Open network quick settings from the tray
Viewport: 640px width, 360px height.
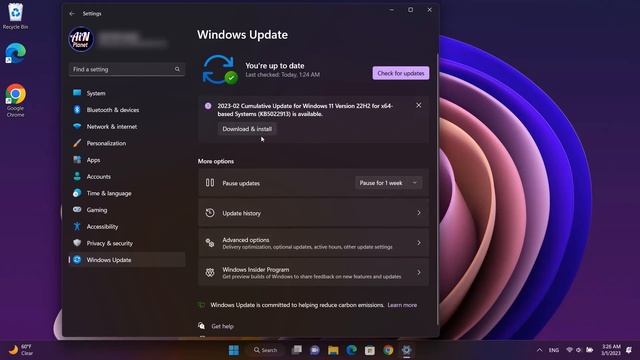(570, 350)
